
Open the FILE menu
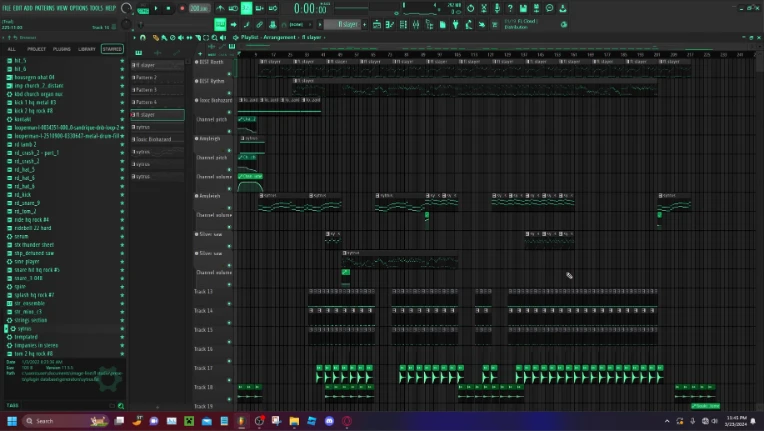tap(6, 8)
